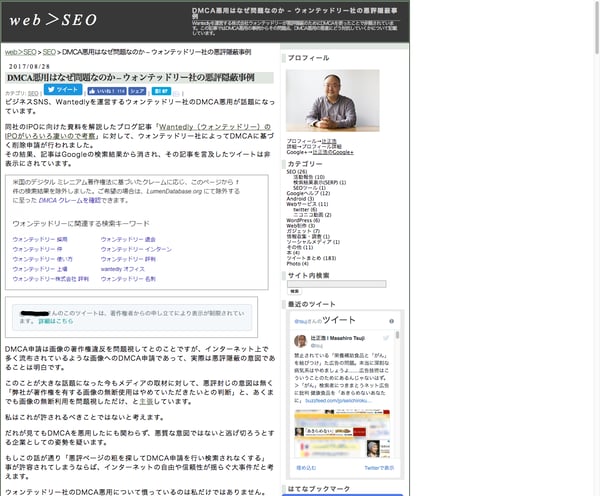This screenshot has height=496, width=600.
Task: Open the tweet's embedded screenshot image
Action: pyautogui.click(x=342, y=433)
